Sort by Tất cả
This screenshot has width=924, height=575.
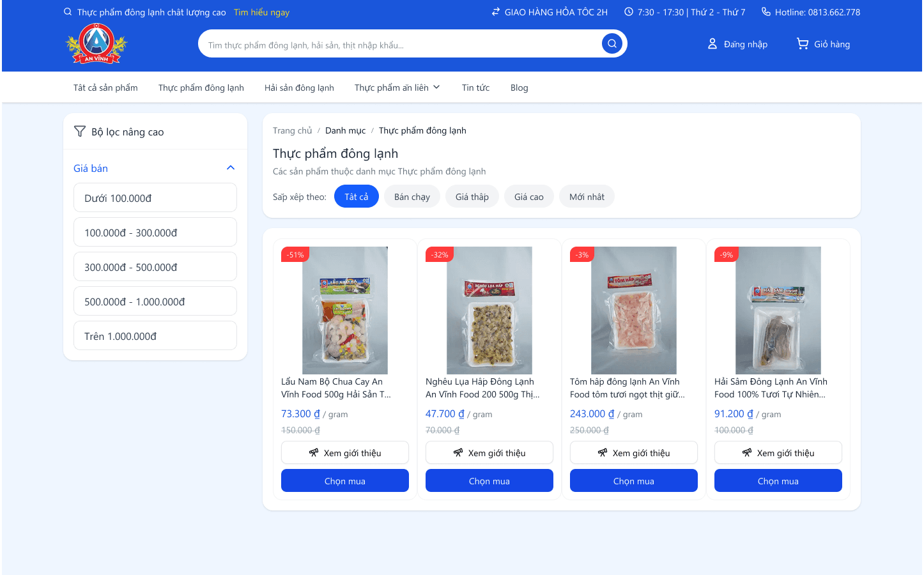357,196
